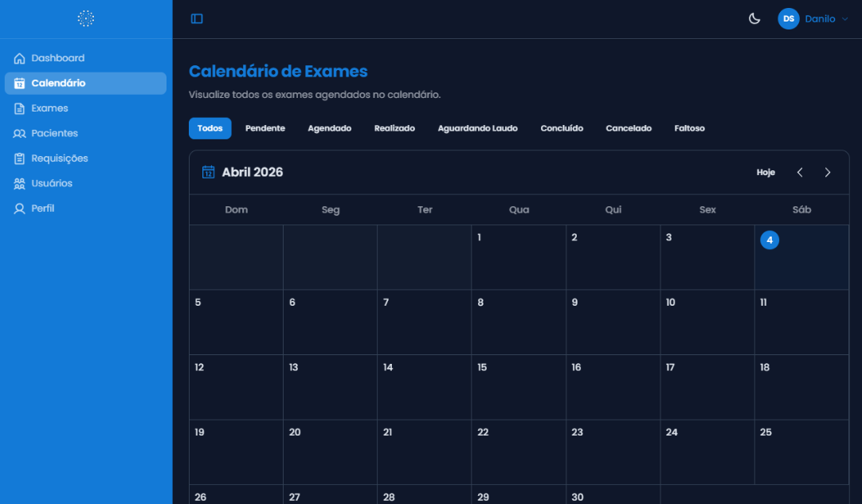Click the Perfil person icon in the sidebar
Image resolution: width=862 pixels, height=504 pixels.
tap(19, 209)
